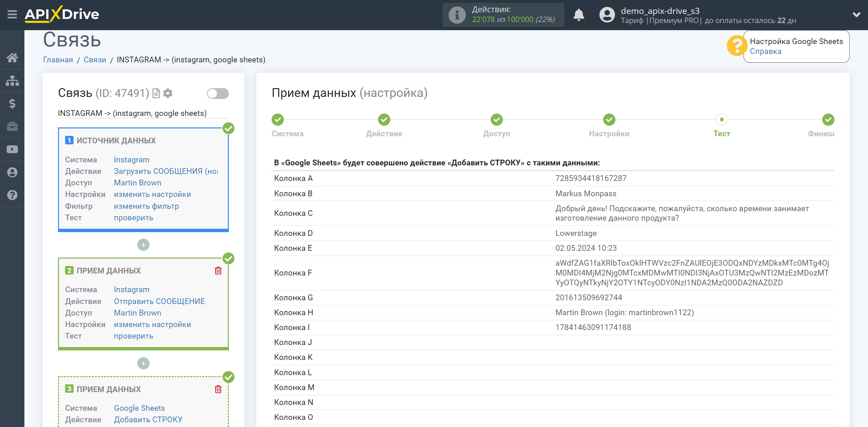Image resolution: width=868 pixels, height=427 pixels.
Task: Click Google Sheets system link
Action: 139,408
